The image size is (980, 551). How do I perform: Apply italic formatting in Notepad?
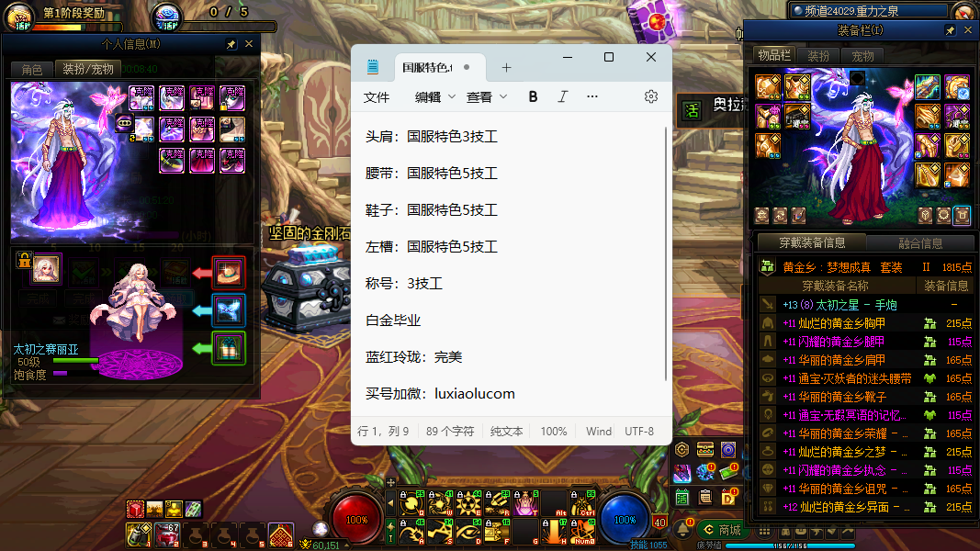coord(563,96)
